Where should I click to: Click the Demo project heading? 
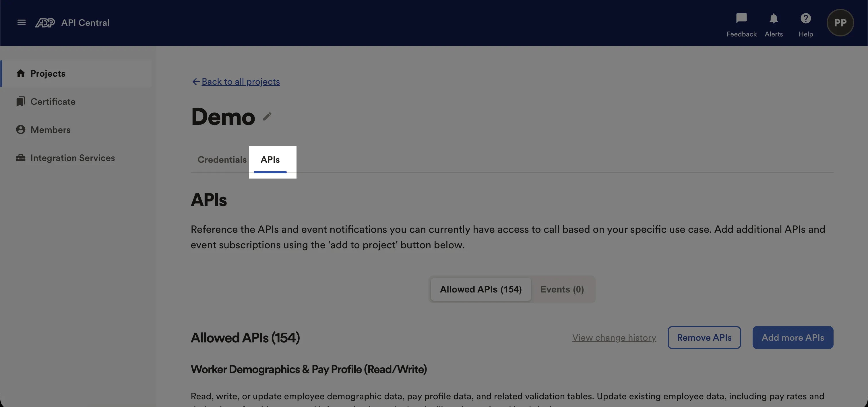(x=223, y=117)
